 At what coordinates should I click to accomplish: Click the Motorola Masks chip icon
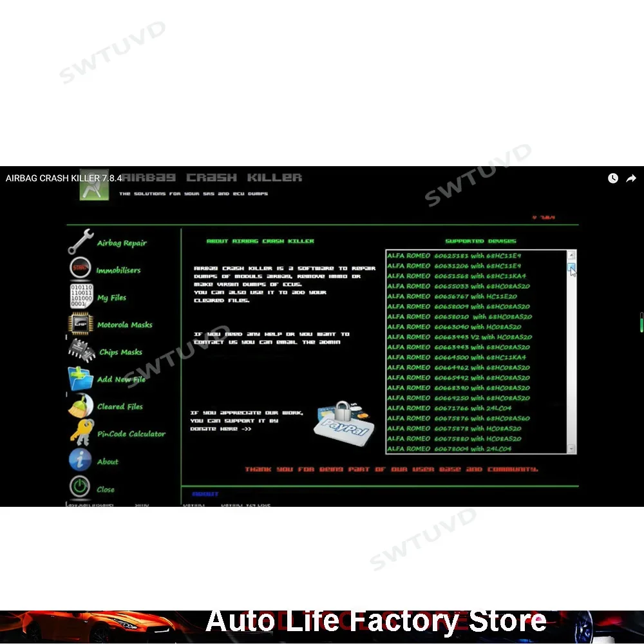80,324
